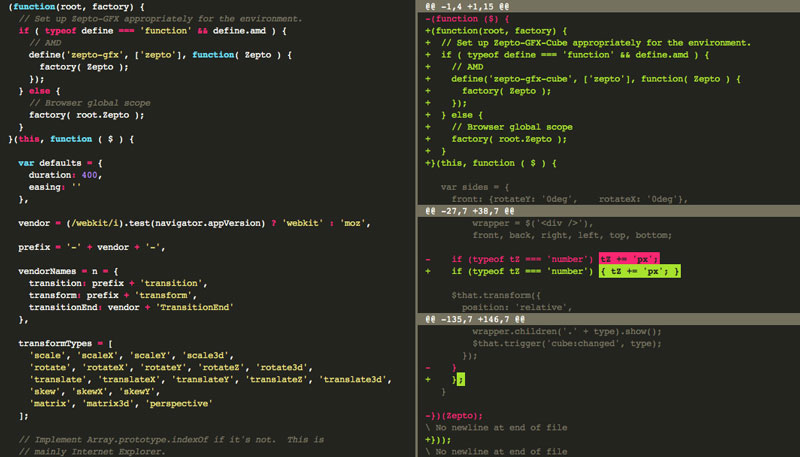This screenshot has width=800, height=457.
Task: Click the line "$that.trigger('cube:changed', type);"
Action: (x=566, y=343)
